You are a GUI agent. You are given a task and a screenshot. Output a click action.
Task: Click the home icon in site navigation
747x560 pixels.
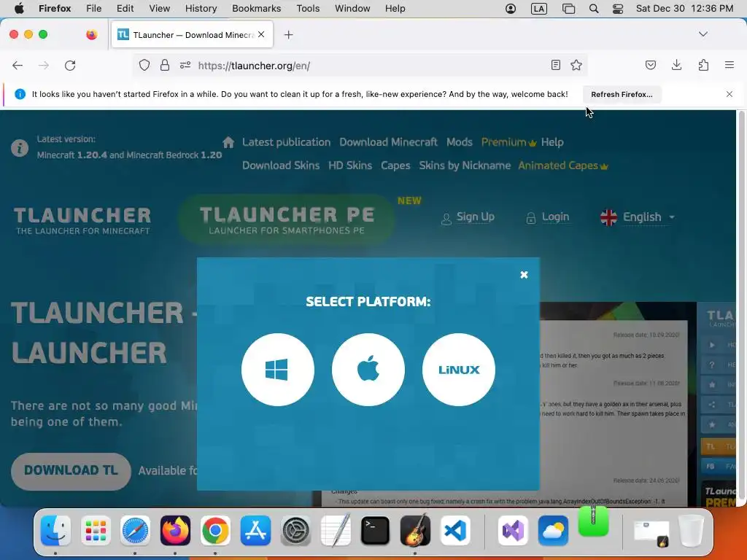[x=228, y=142]
